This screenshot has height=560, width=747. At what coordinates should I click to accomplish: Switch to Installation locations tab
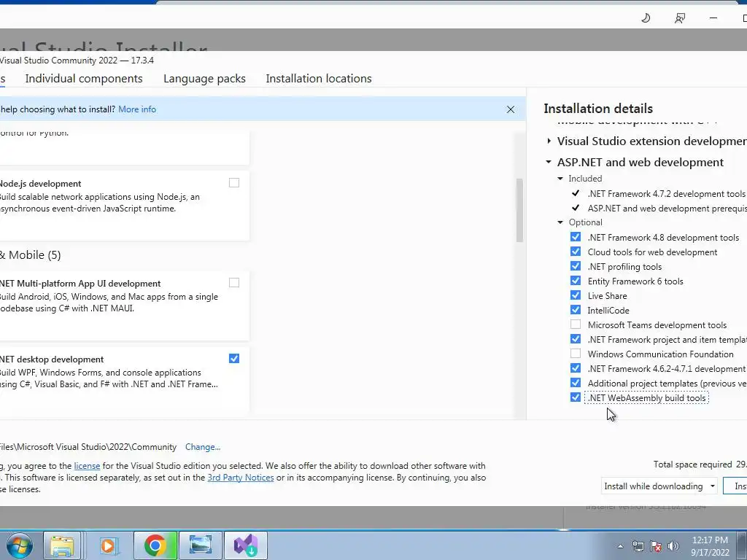tap(319, 79)
